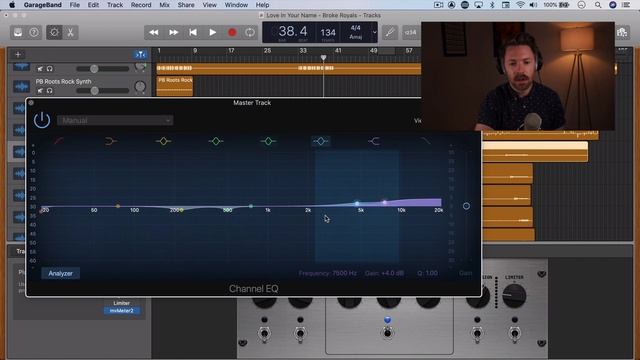Open the Manual preset dropdown
The height and width of the screenshot is (360, 640).
tap(115, 120)
